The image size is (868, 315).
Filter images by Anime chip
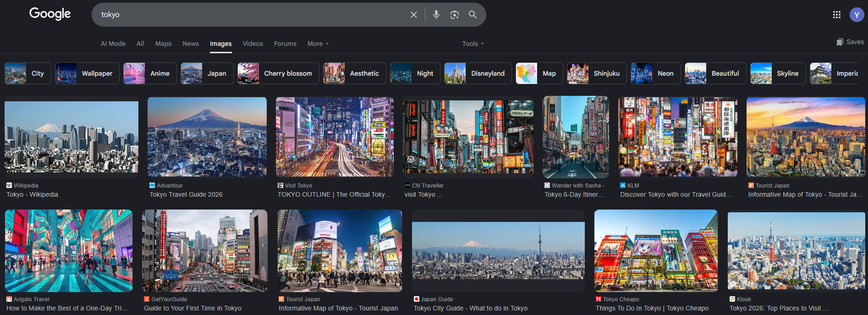pos(150,73)
